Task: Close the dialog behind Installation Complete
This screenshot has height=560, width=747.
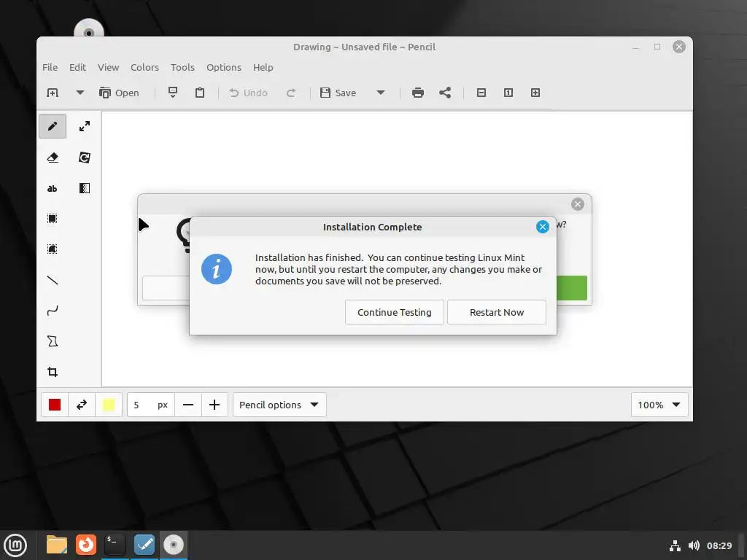Action: [x=578, y=204]
